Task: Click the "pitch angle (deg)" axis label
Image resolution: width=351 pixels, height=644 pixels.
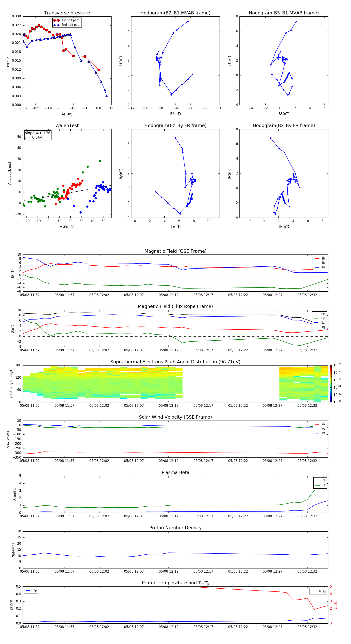Action: tap(11, 384)
